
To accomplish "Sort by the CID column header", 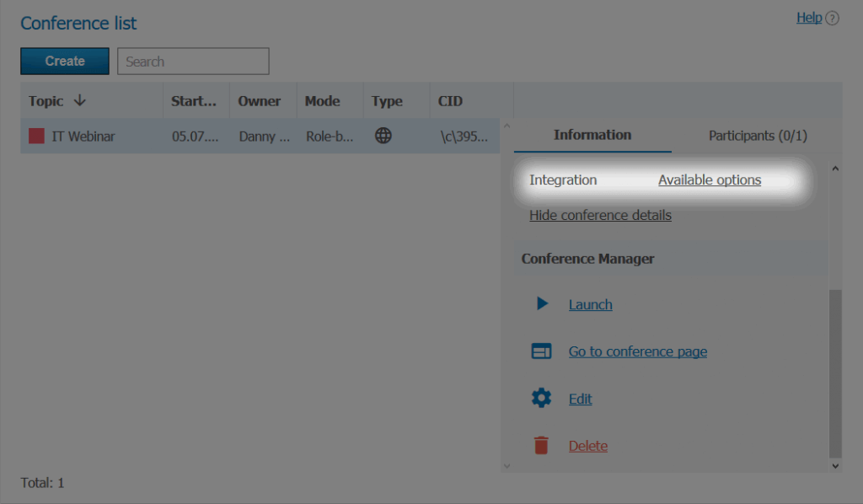I will [450, 101].
